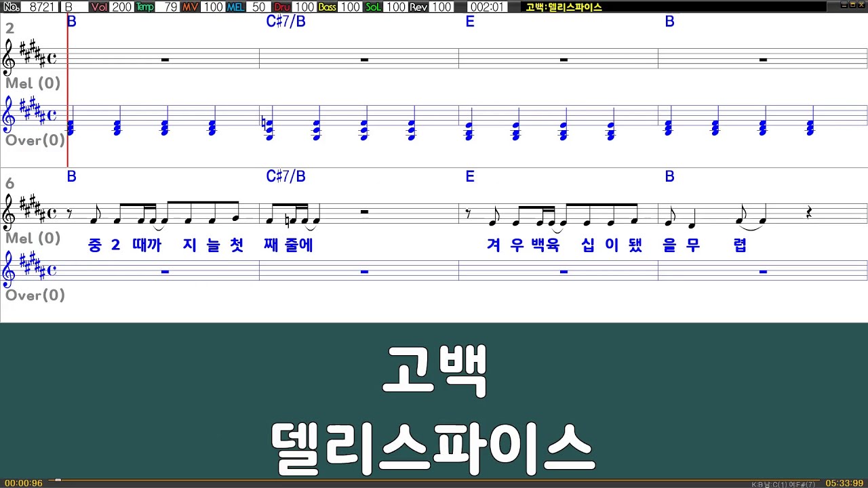Click the K:B key info text at the bottom
Image resolution: width=868 pixels, height=488 pixels.
(783, 484)
